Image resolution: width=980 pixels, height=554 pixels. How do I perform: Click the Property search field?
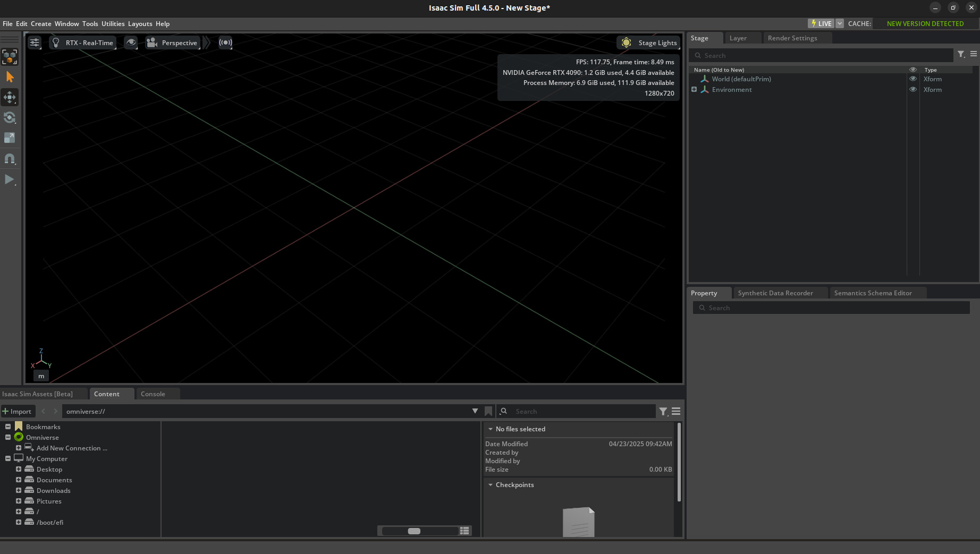pyautogui.click(x=831, y=308)
